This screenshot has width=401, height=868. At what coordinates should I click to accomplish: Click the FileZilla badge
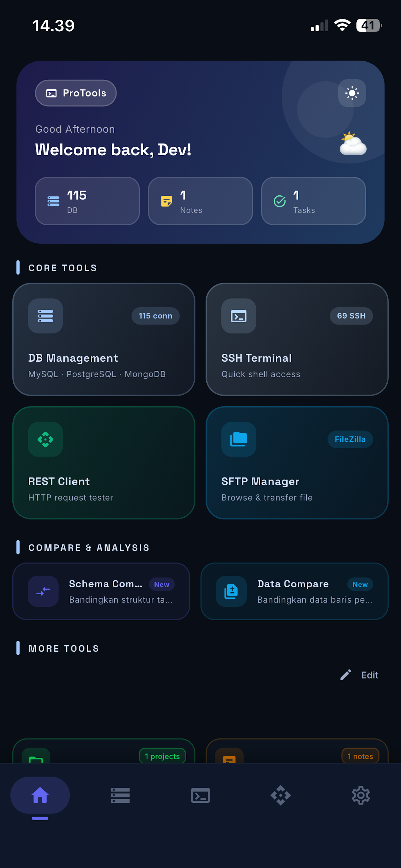350,439
